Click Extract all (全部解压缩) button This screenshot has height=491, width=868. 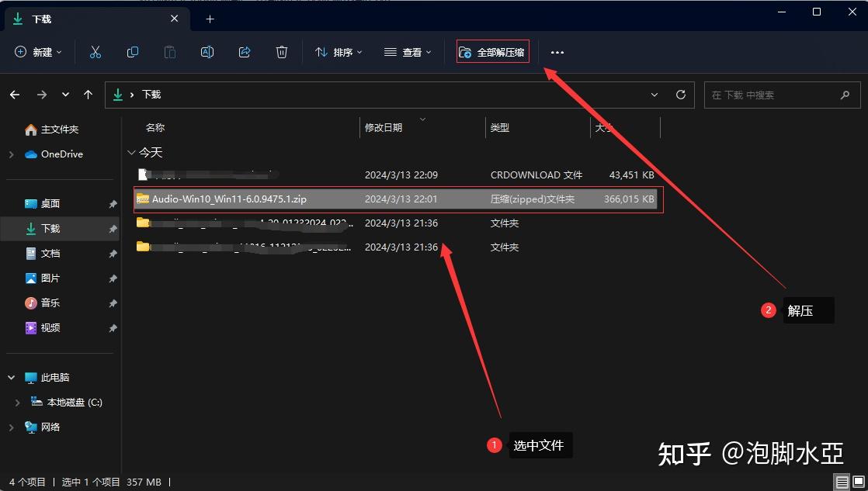(x=493, y=52)
